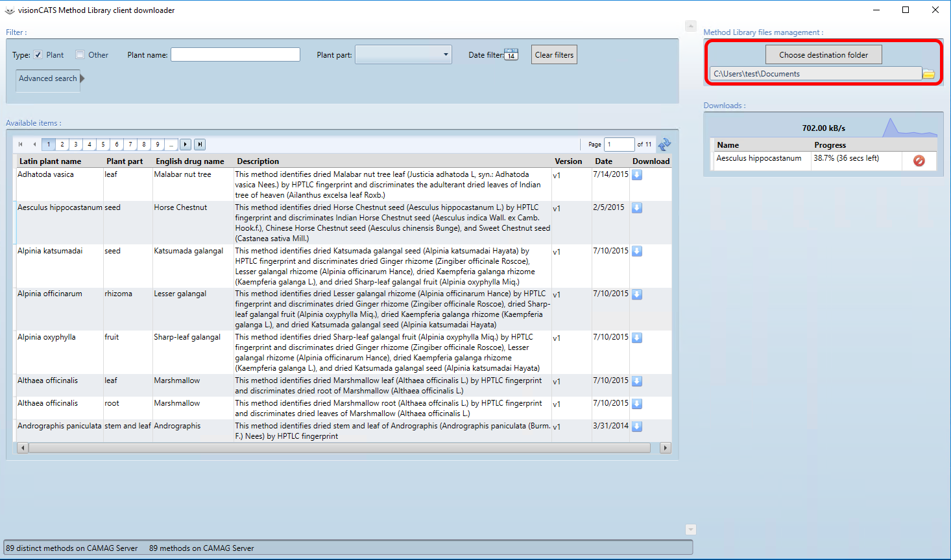
Task: Select page 3 in the pager
Action: (x=76, y=145)
